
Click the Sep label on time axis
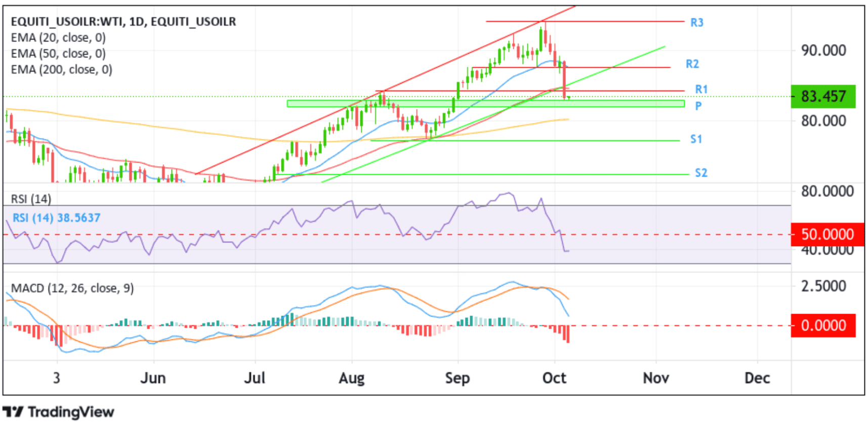point(458,378)
